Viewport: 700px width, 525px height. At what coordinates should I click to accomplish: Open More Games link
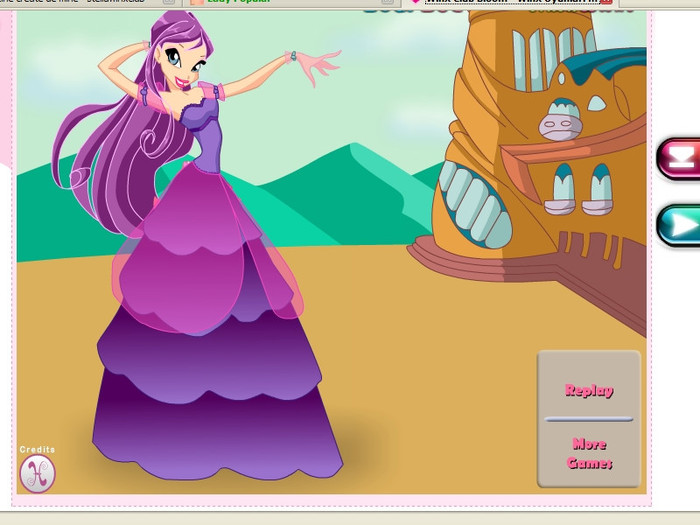[589, 453]
